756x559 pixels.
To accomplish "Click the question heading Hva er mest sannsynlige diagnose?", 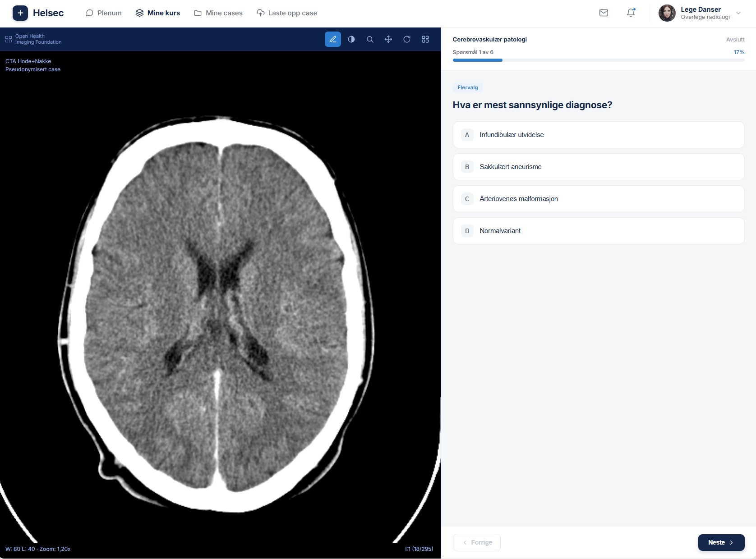I will point(532,105).
